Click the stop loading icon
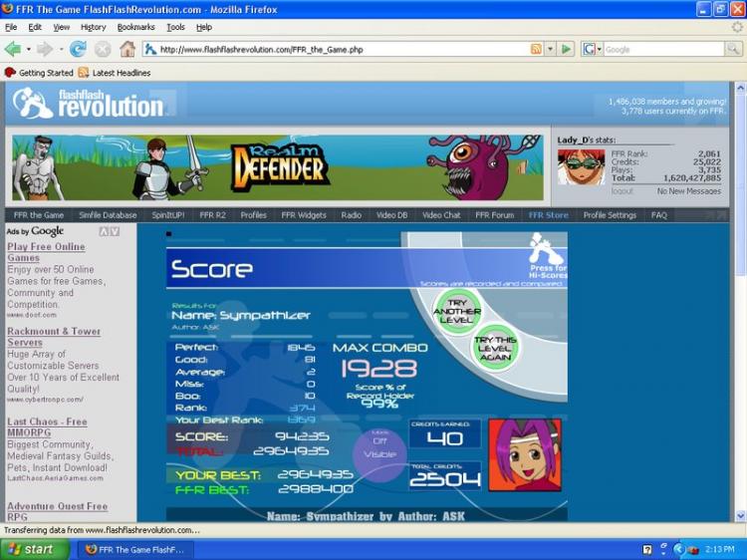 pyautogui.click(x=102, y=49)
